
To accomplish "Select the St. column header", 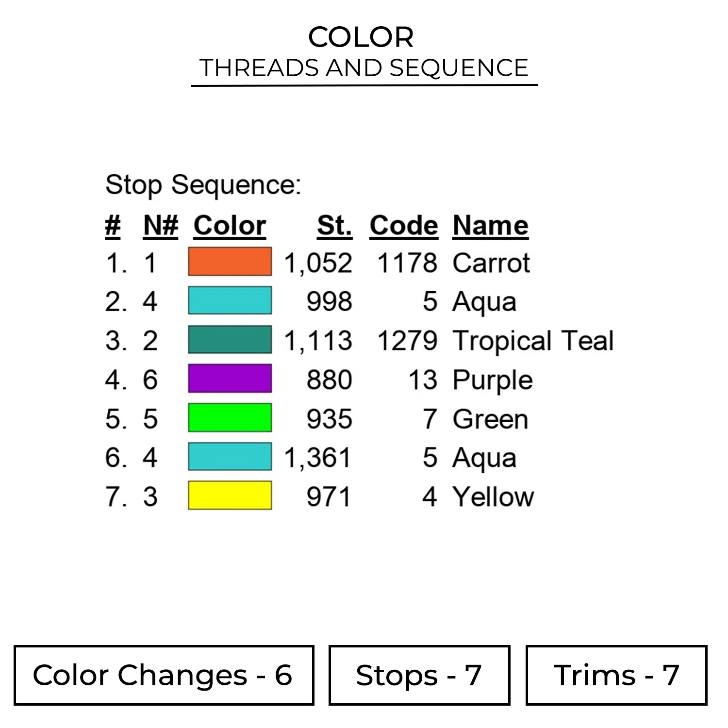I will [334, 226].
